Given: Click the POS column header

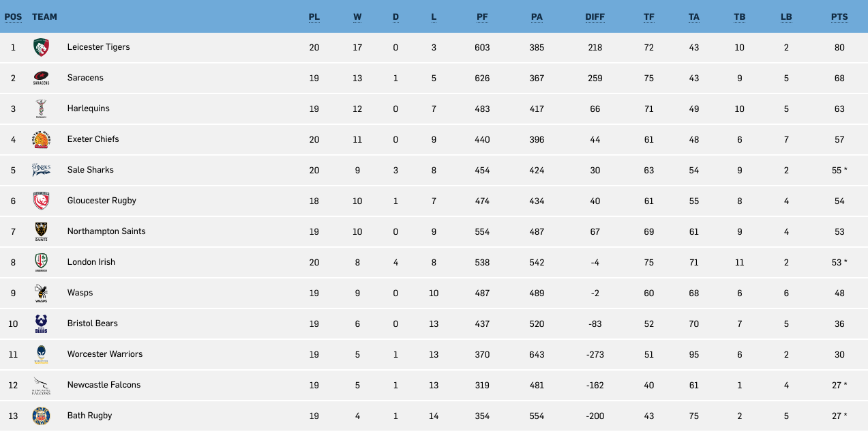Looking at the screenshot, I should [13, 16].
